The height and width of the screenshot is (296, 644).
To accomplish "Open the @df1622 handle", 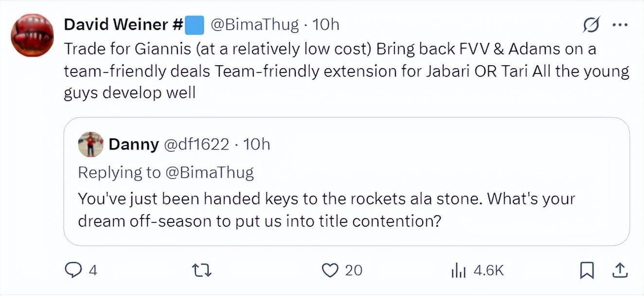I will point(197,144).
